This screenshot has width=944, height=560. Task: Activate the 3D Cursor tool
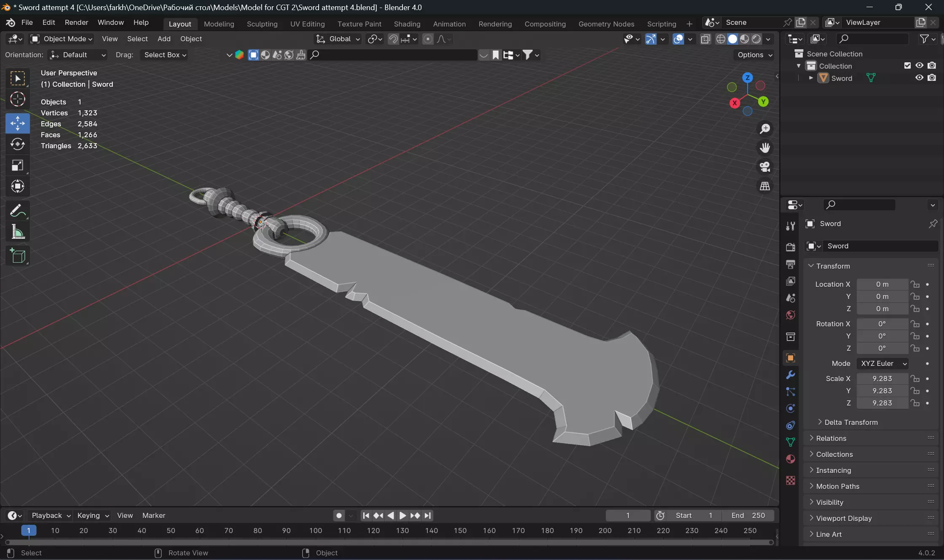pyautogui.click(x=17, y=99)
